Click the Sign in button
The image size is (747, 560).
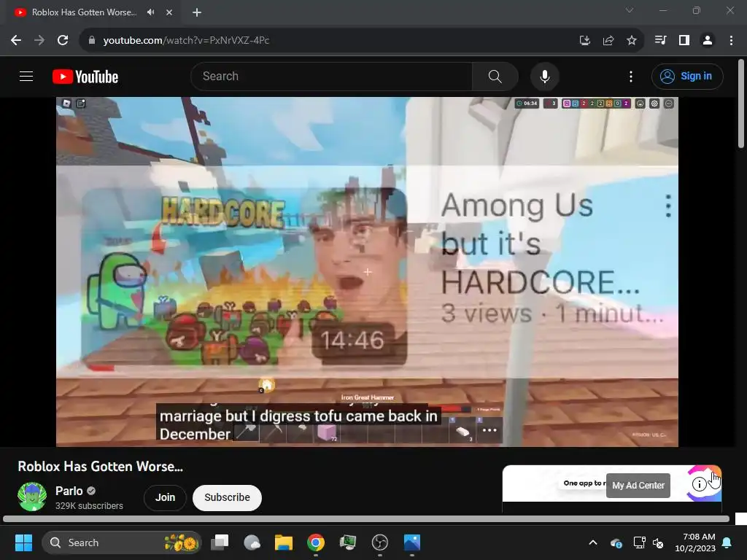(687, 76)
